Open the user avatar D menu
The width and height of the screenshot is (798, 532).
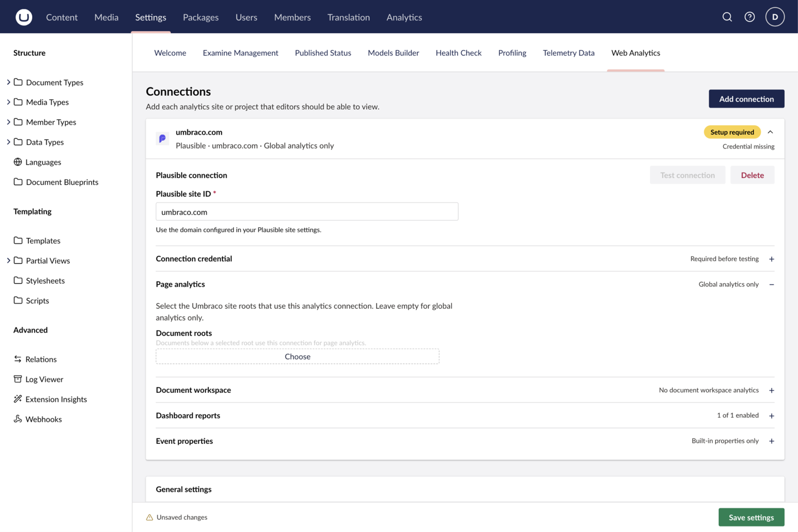coord(775,17)
